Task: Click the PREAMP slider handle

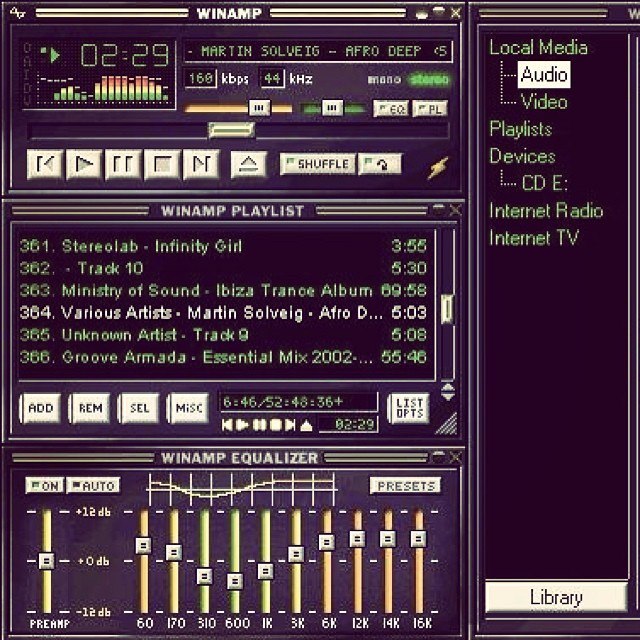Action: click(x=47, y=561)
